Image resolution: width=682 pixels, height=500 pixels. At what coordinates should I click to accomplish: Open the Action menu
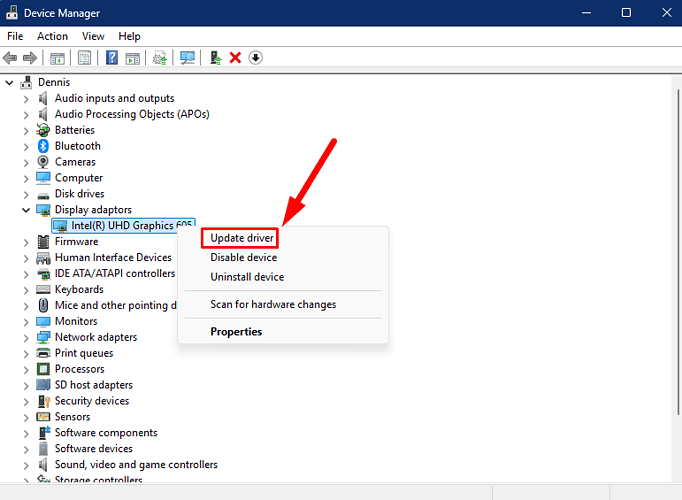(52, 36)
